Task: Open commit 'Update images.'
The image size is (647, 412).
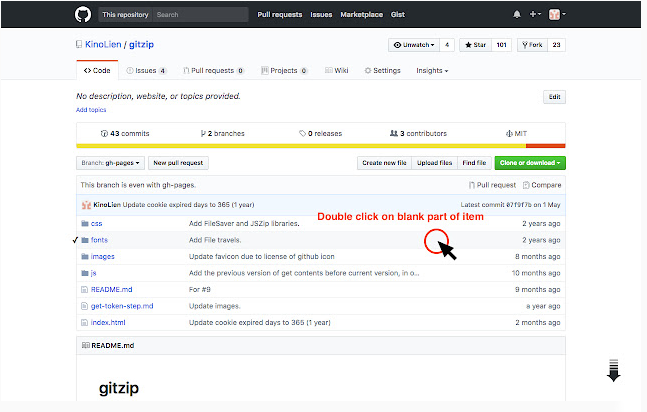Action: [215, 306]
